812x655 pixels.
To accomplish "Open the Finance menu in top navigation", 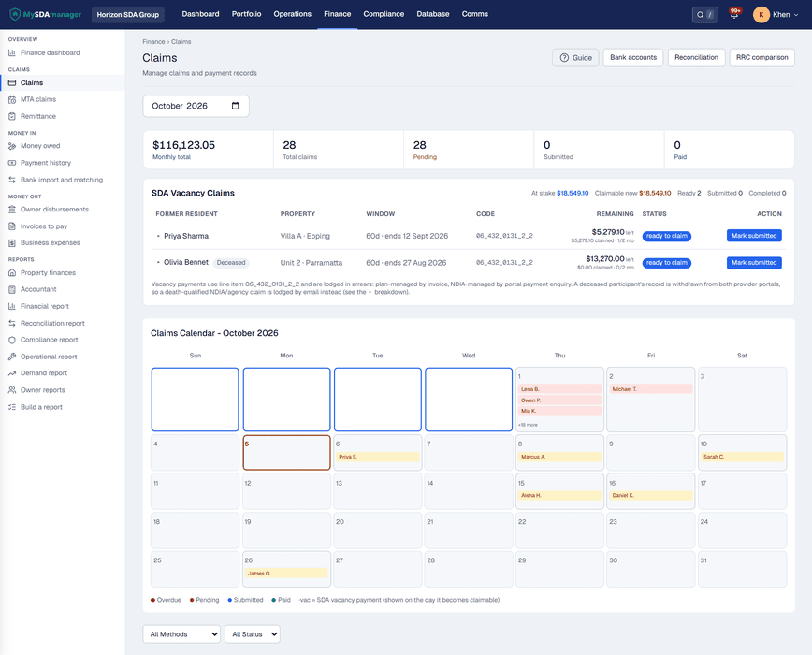I will pyautogui.click(x=338, y=14).
